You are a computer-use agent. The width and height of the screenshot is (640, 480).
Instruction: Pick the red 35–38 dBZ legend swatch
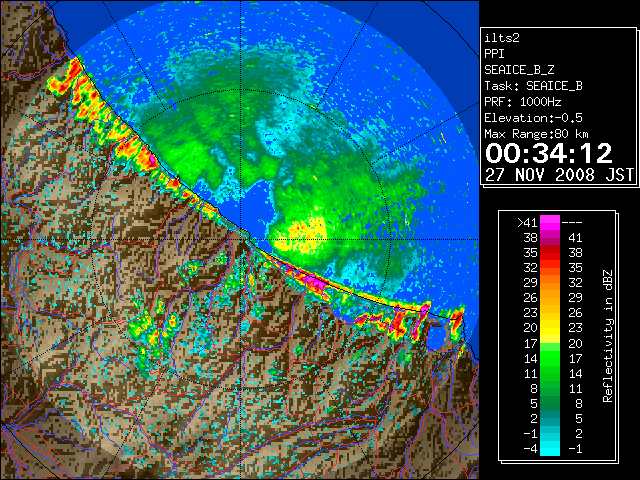coord(550,253)
